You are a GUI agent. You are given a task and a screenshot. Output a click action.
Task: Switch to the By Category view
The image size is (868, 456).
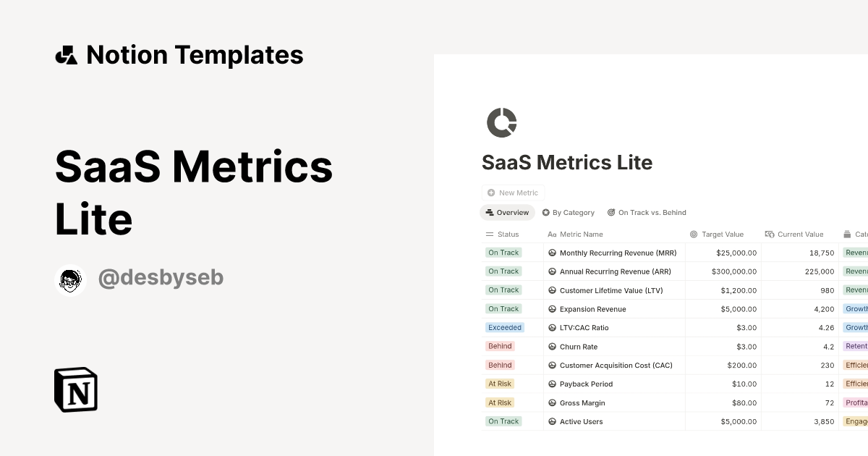569,212
